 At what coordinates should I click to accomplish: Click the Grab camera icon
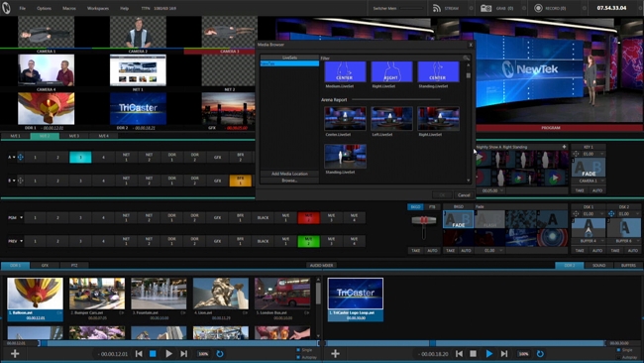point(485,8)
